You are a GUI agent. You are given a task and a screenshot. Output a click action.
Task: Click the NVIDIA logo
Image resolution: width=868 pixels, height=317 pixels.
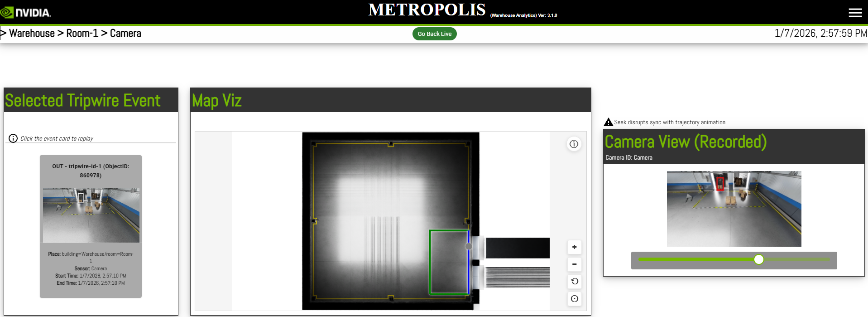(x=26, y=12)
